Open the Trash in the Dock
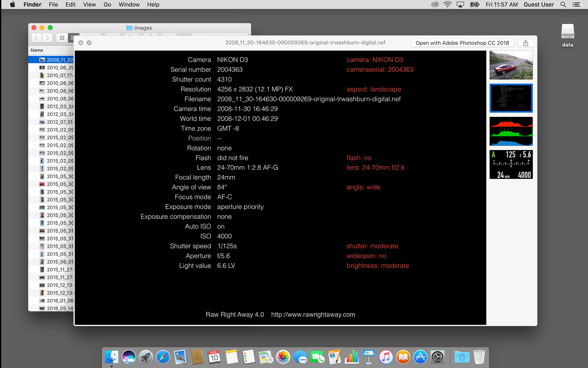 coord(479,357)
